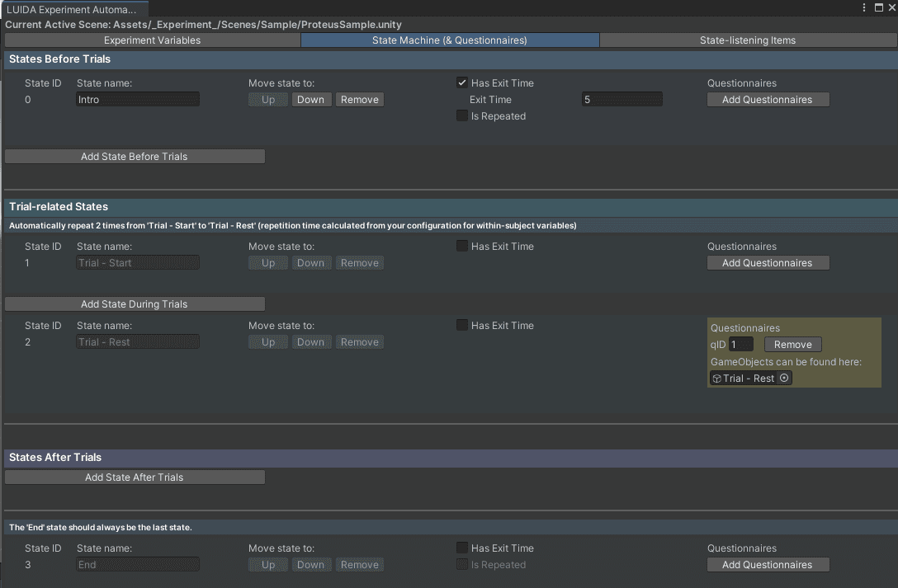Click the Trial - Start state name field
The height and width of the screenshot is (588, 898).
tap(138, 262)
